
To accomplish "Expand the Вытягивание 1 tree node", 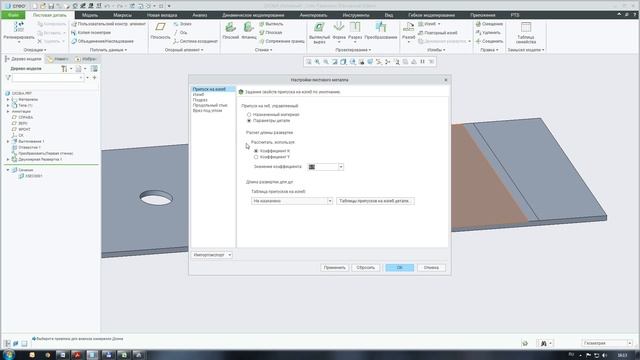I will click(x=8, y=141).
